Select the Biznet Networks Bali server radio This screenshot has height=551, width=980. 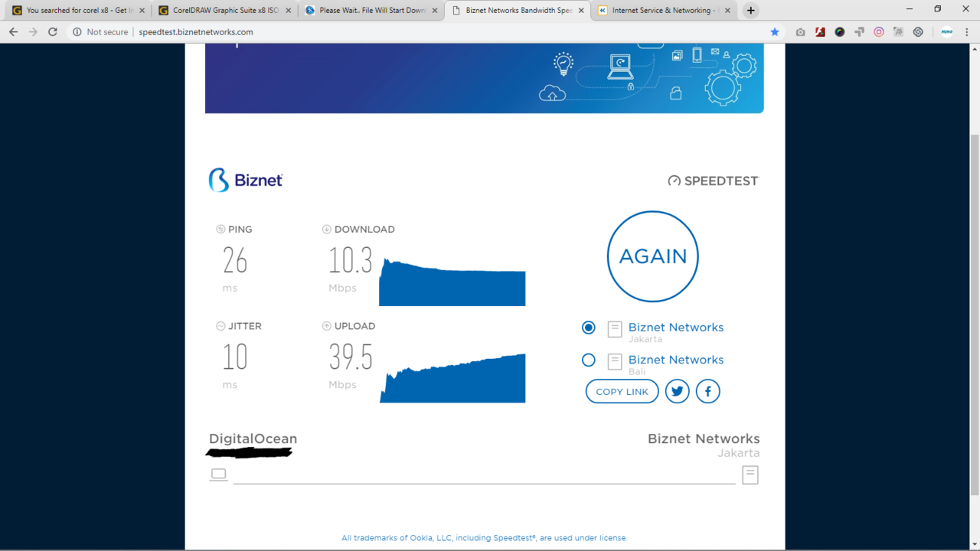coord(588,360)
